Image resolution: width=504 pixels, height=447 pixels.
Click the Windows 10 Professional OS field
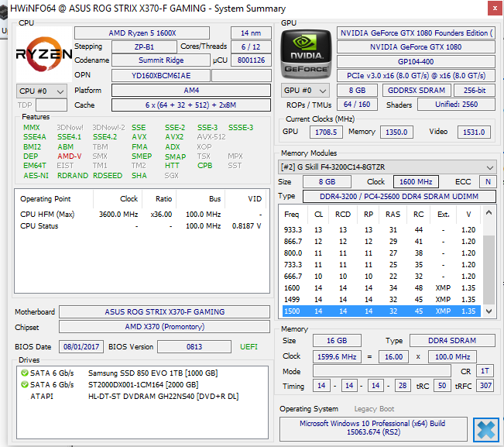pos(373,428)
